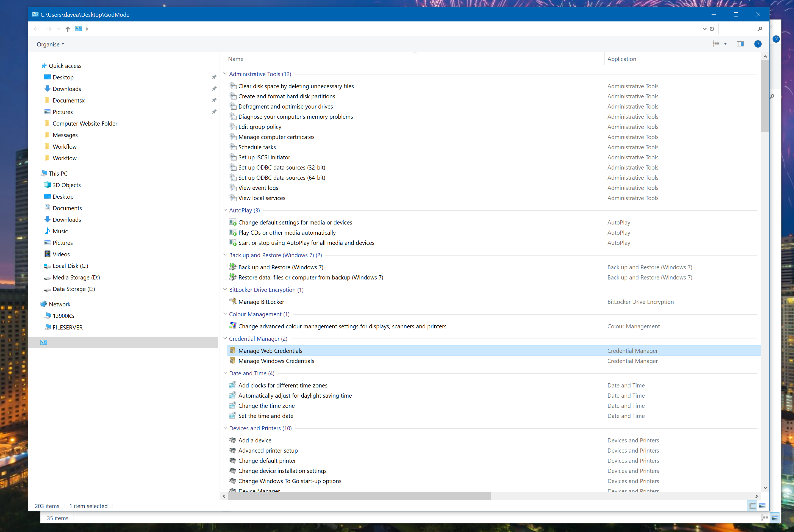Collapse Devices and Printers group
The image size is (794, 532).
225,428
